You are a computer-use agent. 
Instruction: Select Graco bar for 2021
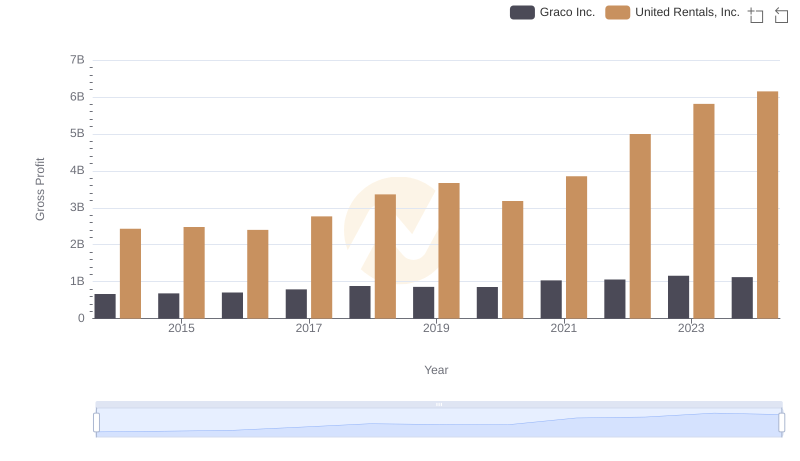tap(551, 299)
